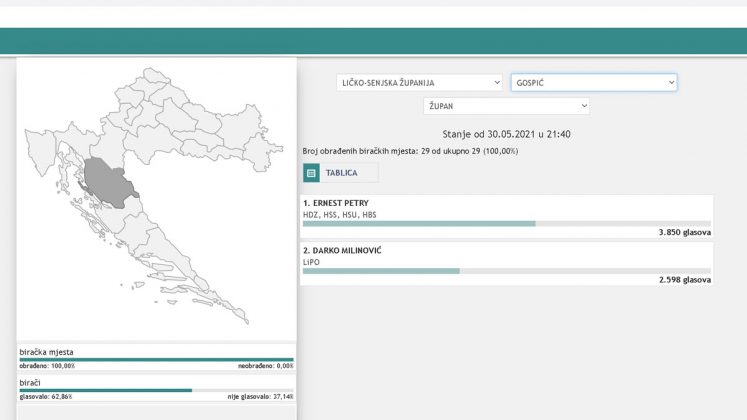Viewport: 747px width, 420px height.
Task: Click the biračka mjesta progress bar
Action: click(156, 359)
